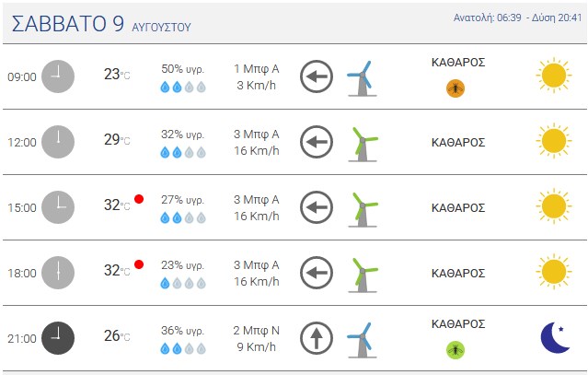Click the east wind arrow at 09:00

(317, 76)
